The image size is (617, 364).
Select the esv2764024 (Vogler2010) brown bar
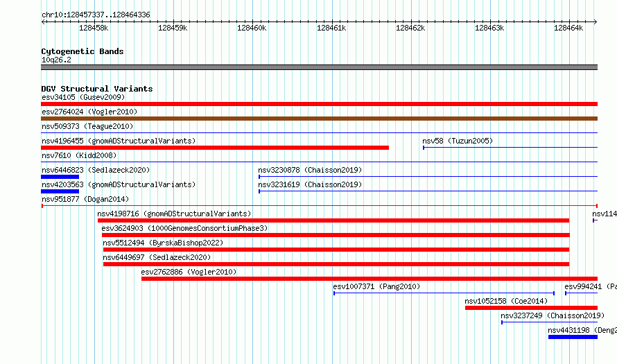pos(319,119)
